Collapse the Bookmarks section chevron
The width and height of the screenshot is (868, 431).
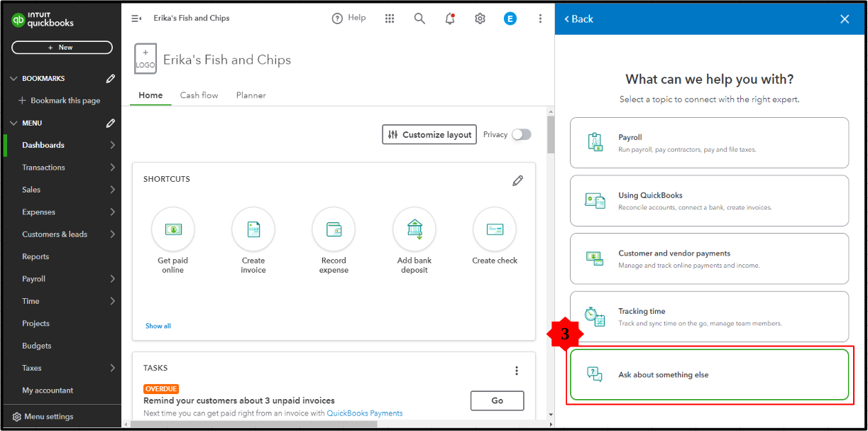(x=13, y=78)
